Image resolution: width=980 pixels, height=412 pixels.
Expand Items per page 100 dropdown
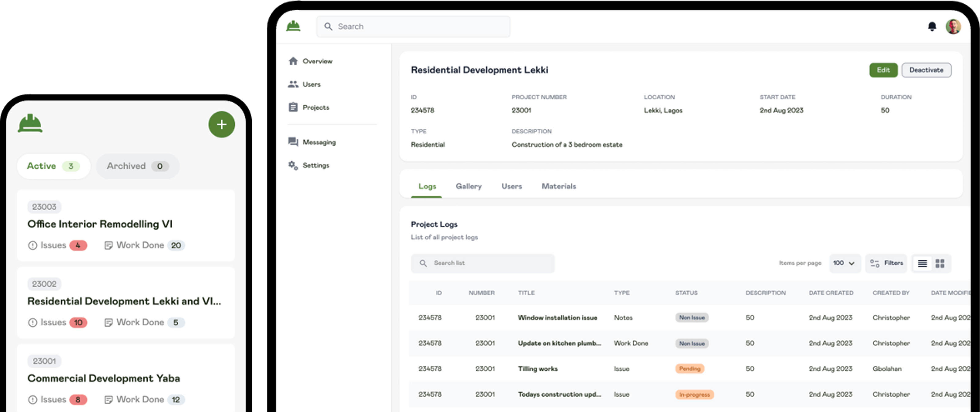(844, 263)
